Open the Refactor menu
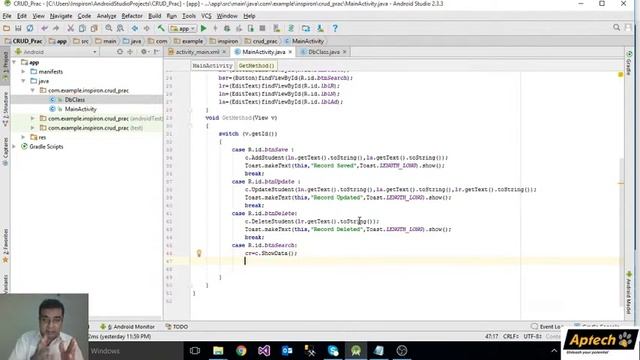The height and width of the screenshot is (360, 640). 132,16
